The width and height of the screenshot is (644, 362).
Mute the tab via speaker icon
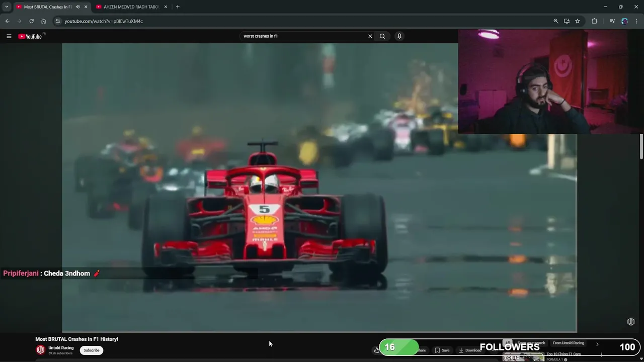tap(77, 7)
